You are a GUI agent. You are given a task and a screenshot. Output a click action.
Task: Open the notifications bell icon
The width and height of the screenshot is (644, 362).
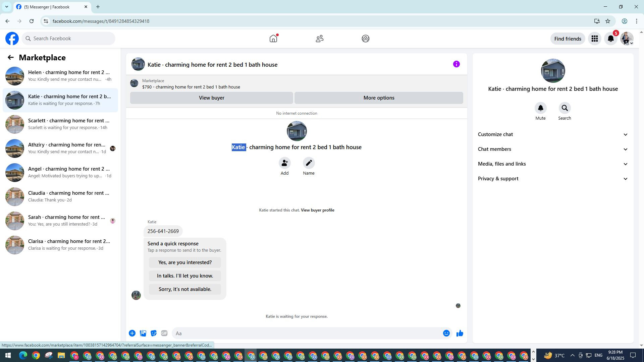(x=611, y=39)
